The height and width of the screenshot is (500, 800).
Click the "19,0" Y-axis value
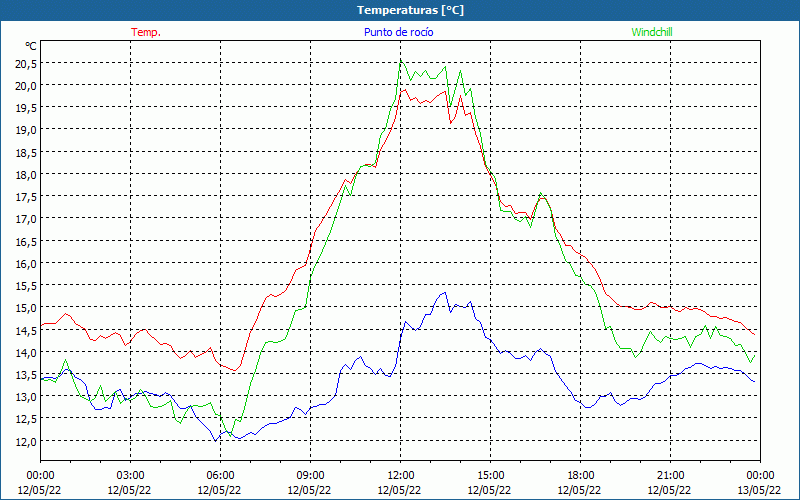coord(26,130)
